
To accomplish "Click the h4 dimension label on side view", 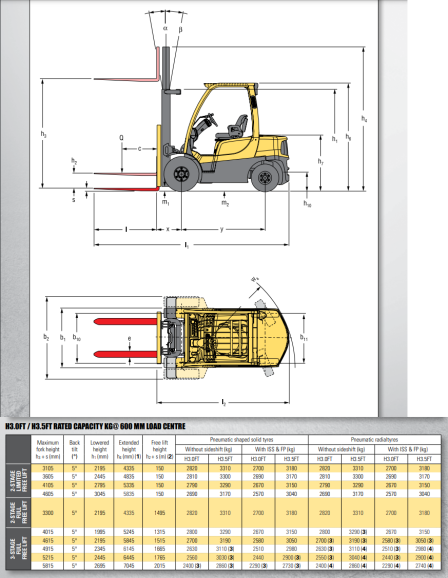I will [364, 119].
